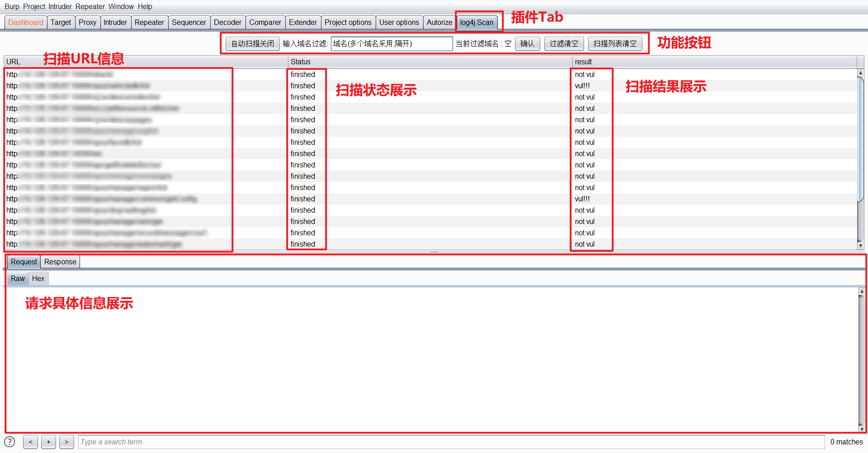Open the Decoder tab

tap(227, 23)
